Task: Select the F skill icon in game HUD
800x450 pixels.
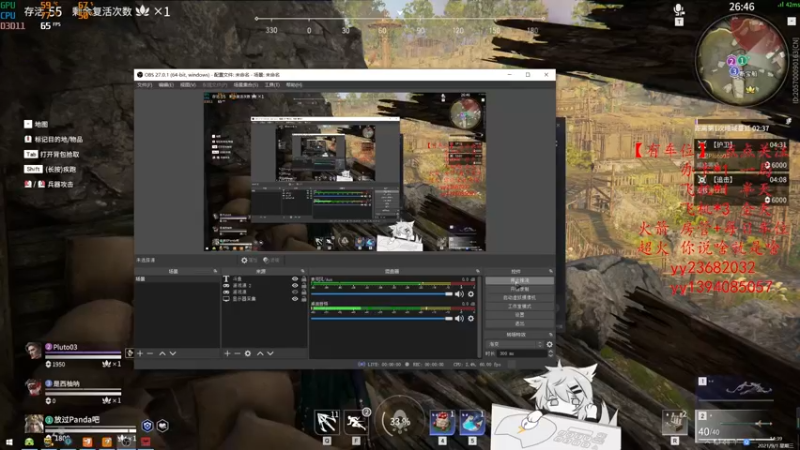Action: 356,422
